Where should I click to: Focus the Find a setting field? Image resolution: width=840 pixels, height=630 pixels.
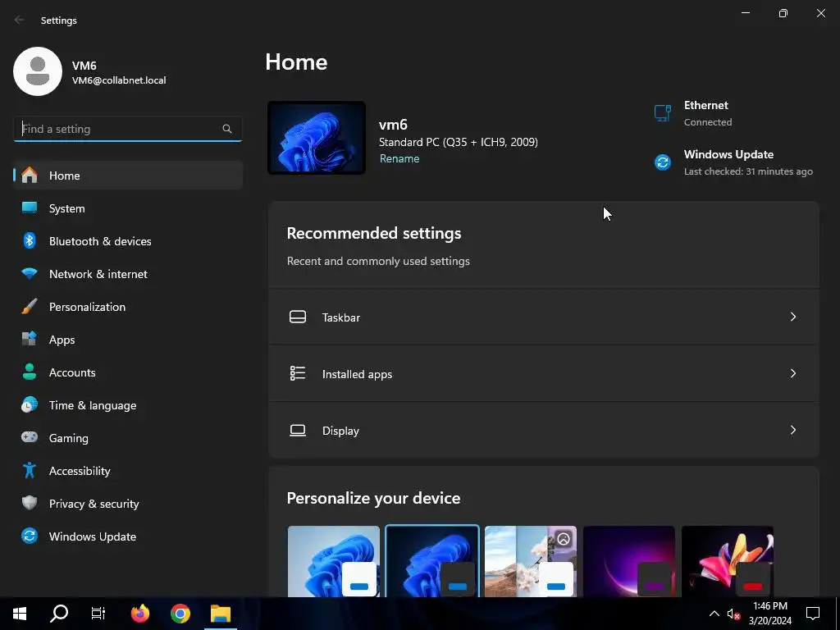coord(127,129)
